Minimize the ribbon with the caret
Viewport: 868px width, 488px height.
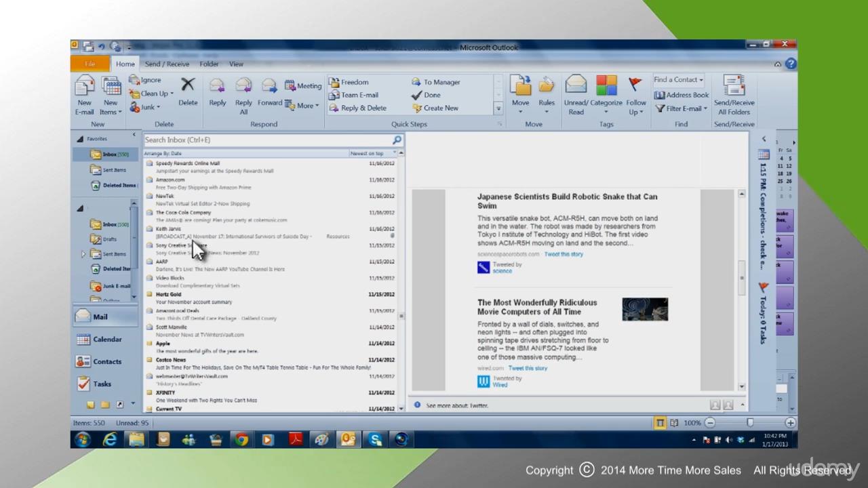(778, 64)
